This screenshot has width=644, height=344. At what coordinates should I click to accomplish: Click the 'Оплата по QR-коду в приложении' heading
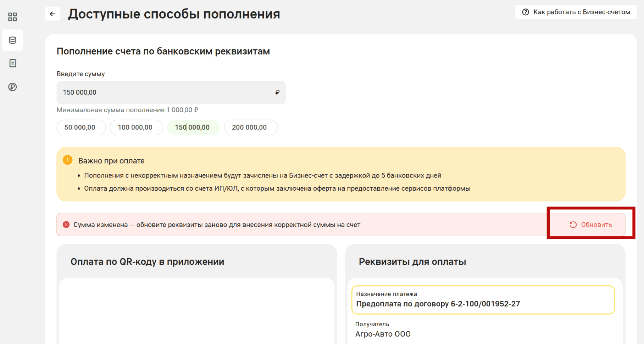point(147,262)
